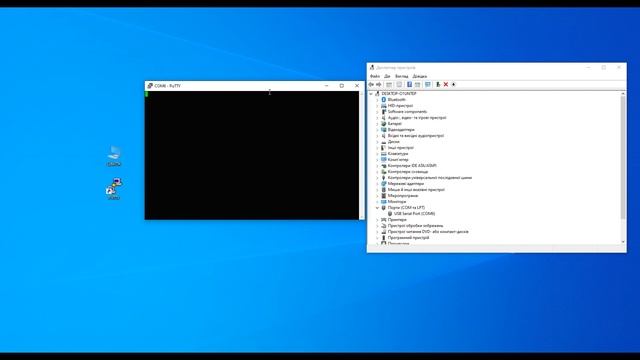Image resolution: width=640 pixels, height=360 pixels.
Task: Click the forward arrow in Device Manager toolbar
Action: (x=379, y=84)
